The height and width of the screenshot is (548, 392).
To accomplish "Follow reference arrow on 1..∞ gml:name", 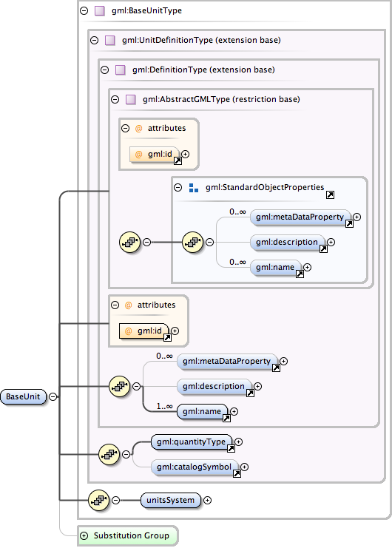I will coord(227,419).
